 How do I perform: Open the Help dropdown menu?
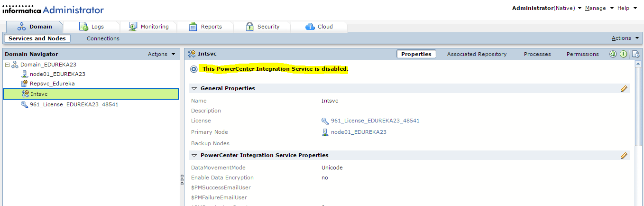(x=627, y=8)
